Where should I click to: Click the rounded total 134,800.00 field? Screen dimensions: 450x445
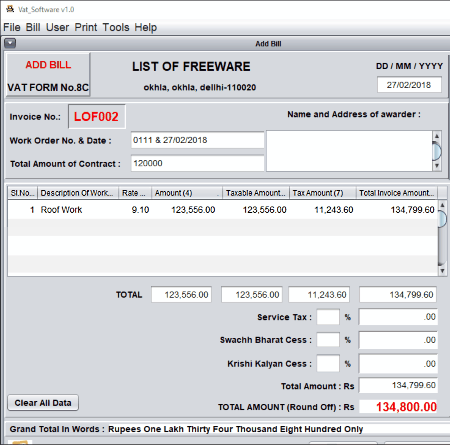pos(398,407)
